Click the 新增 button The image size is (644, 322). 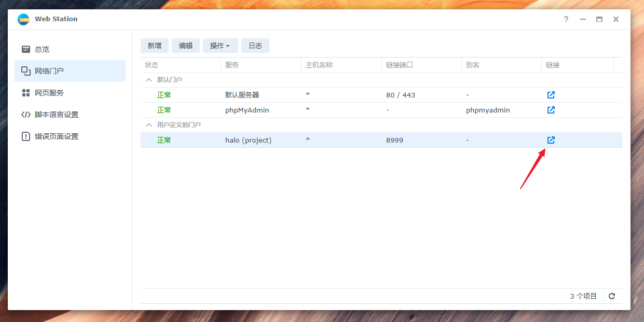tap(155, 46)
